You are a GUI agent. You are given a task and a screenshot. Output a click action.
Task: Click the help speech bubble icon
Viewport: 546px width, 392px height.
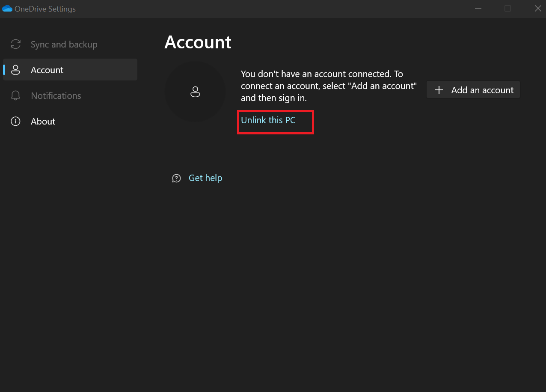[176, 178]
